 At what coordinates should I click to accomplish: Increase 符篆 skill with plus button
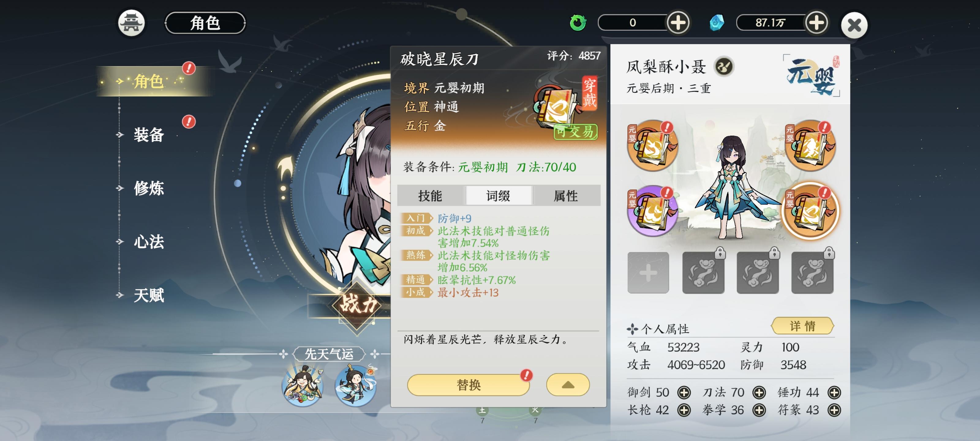pyautogui.click(x=834, y=410)
